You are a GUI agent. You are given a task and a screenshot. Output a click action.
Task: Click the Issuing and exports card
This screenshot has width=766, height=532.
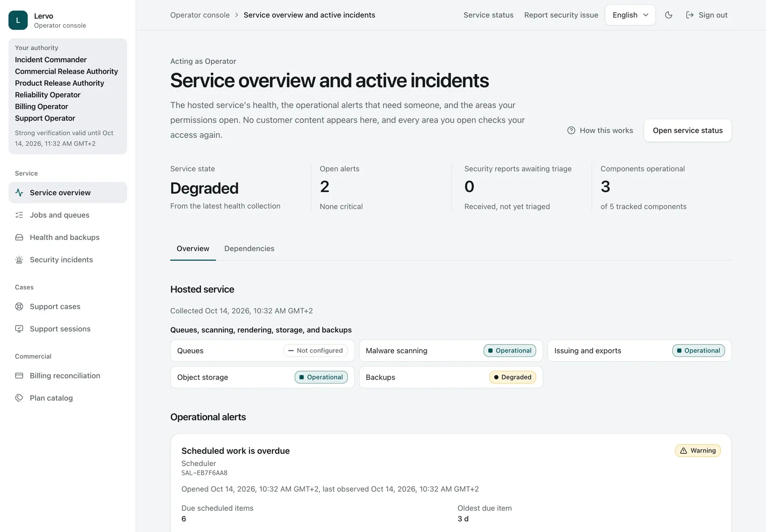[639, 351]
